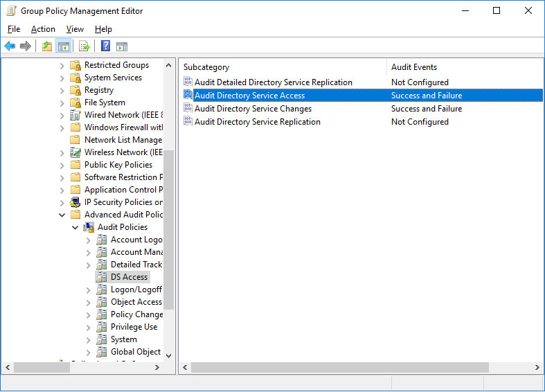Click the Object Access category icon
This screenshot has height=392, width=545.
coord(102,302)
